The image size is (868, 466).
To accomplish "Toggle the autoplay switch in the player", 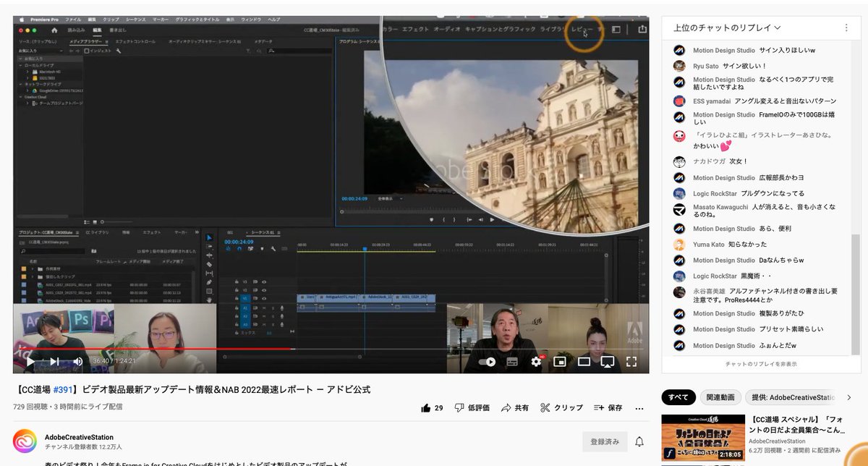I will click(x=488, y=361).
